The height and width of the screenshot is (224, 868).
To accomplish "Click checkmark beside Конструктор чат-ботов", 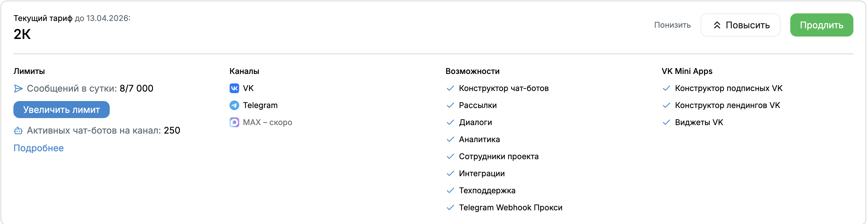I will [450, 88].
